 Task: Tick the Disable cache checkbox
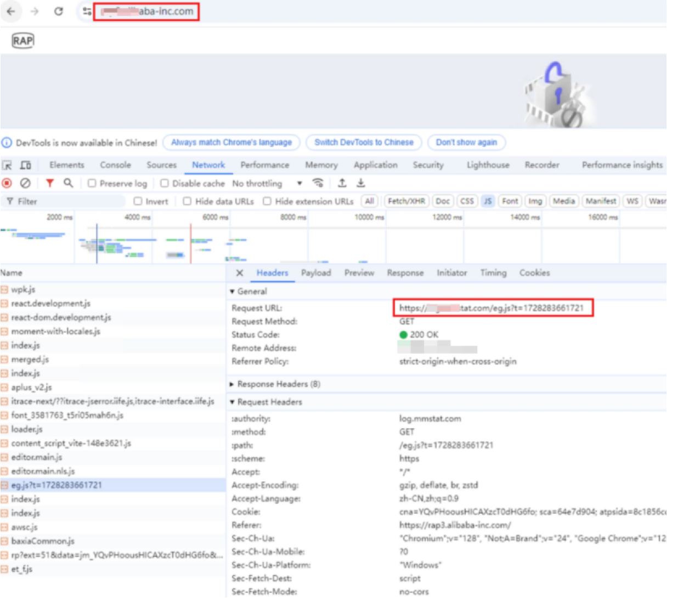[x=165, y=184]
